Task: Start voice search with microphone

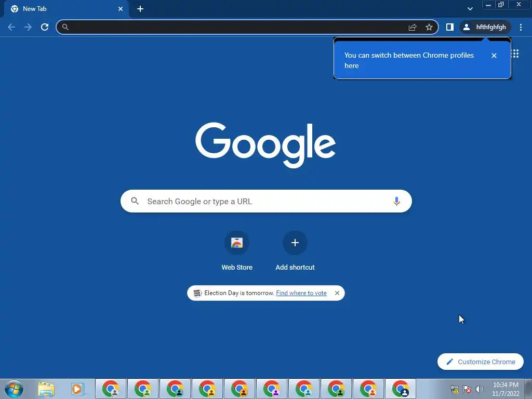Action: 396,201
